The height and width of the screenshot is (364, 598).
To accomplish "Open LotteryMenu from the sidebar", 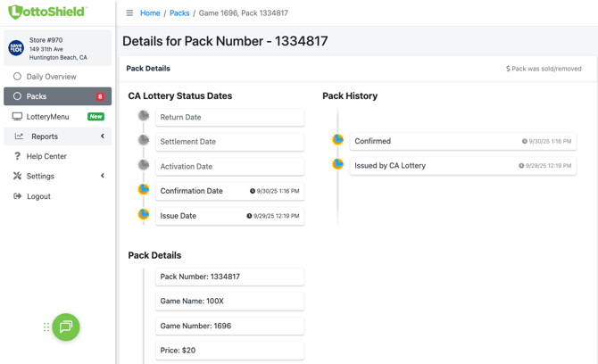I will pos(47,117).
